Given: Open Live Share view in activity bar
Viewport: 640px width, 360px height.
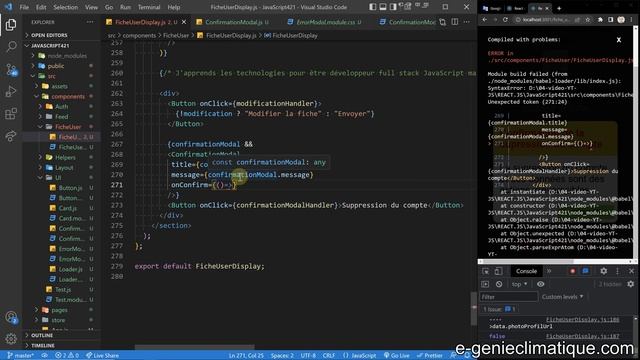Looking at the screenshot, I should click(11, 136).
